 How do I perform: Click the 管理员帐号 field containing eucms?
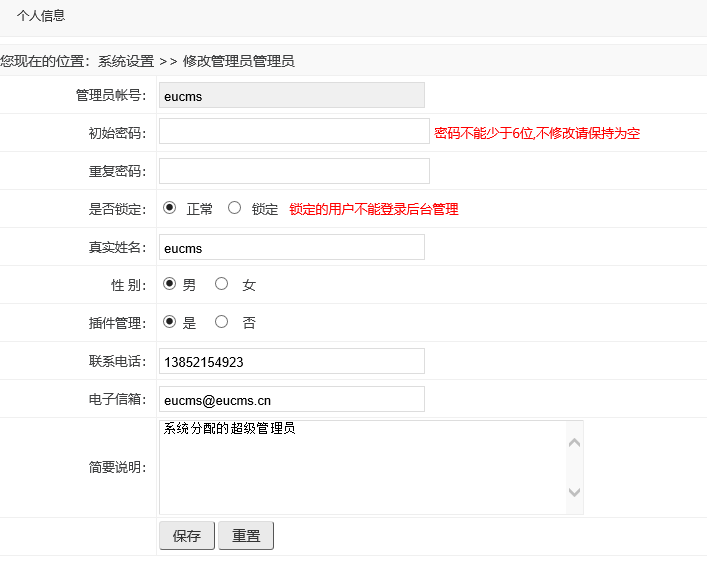click(x=291, y=95)
